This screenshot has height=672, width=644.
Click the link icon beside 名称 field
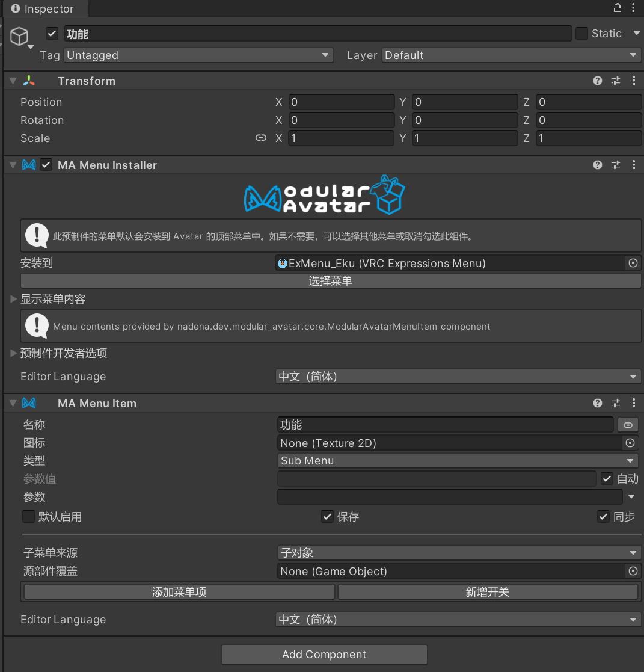coord(628,425)
